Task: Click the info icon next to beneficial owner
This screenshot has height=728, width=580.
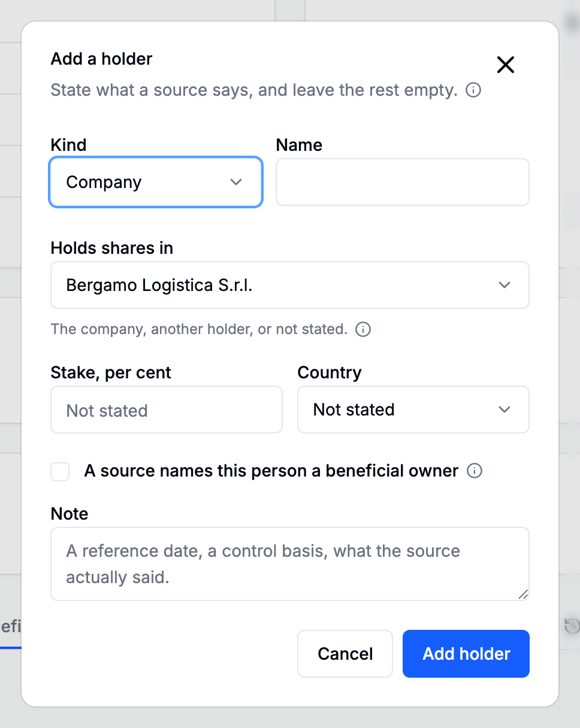Action: [475, 471]
